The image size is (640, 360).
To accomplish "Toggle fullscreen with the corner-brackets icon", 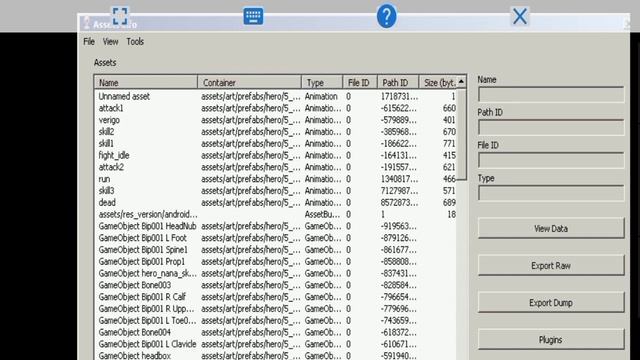I will [120, 16].
